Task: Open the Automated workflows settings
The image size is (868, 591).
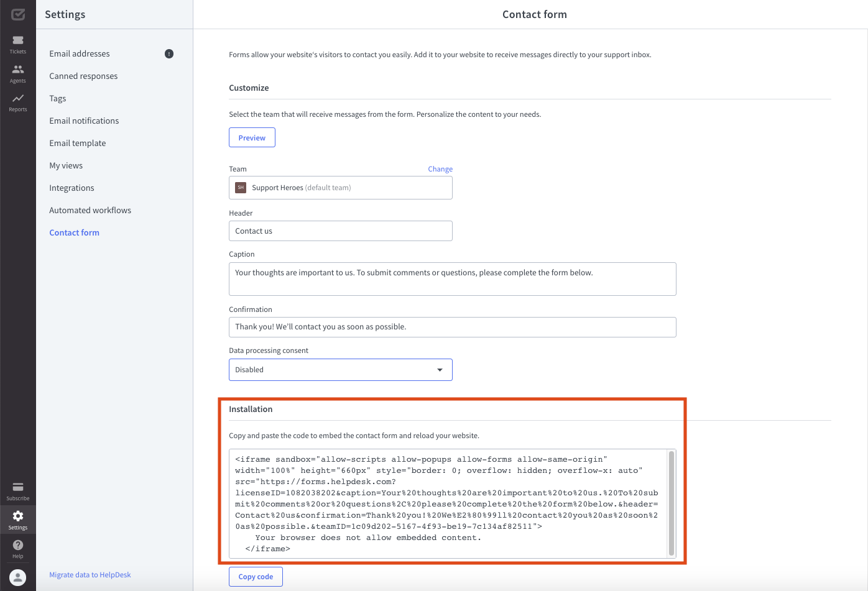Action: tap(90, 209)
